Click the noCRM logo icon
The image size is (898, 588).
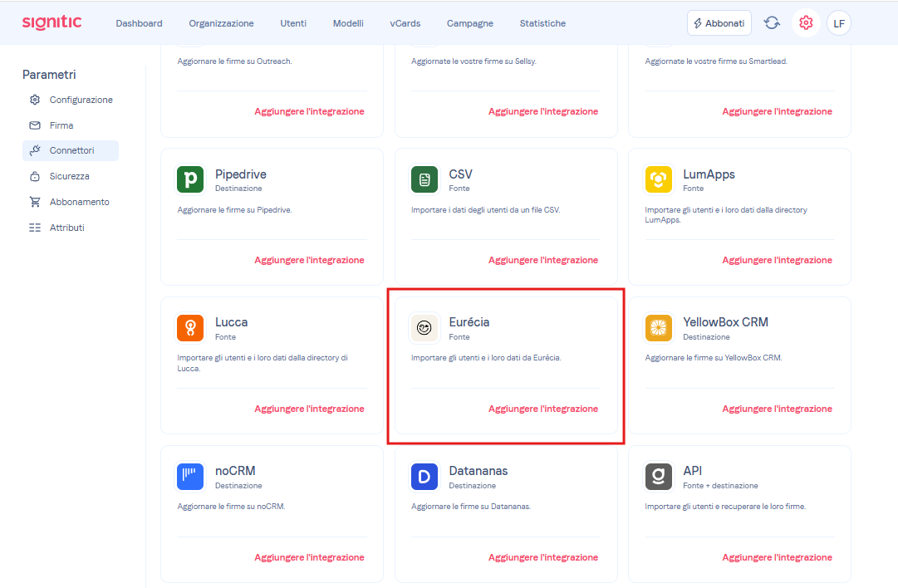coord(190,477)
